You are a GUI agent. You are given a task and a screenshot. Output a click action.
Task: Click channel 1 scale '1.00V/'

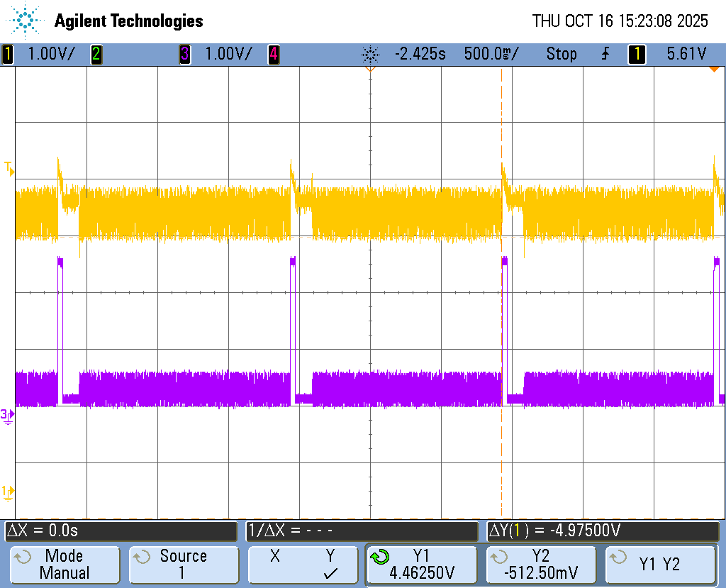(51, 54)
